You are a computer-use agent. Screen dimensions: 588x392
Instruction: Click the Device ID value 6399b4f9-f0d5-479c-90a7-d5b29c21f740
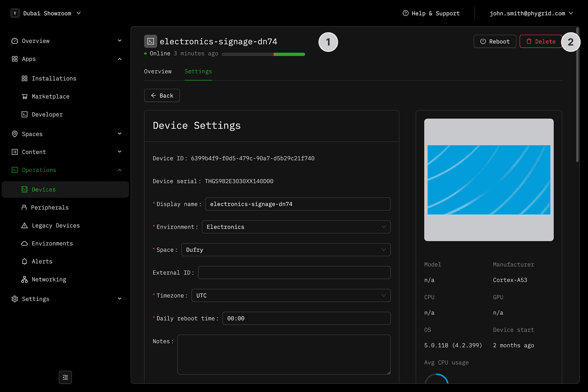(253, 158)
